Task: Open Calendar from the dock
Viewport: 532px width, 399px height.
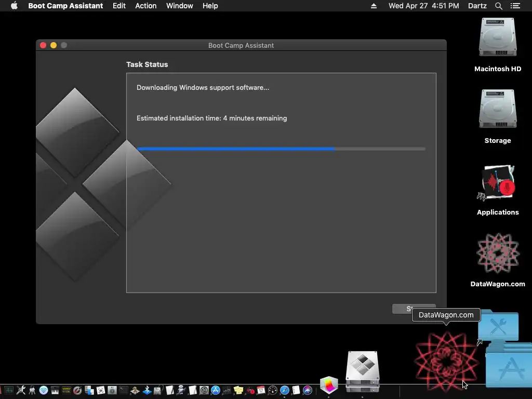Action: point(261,390)
